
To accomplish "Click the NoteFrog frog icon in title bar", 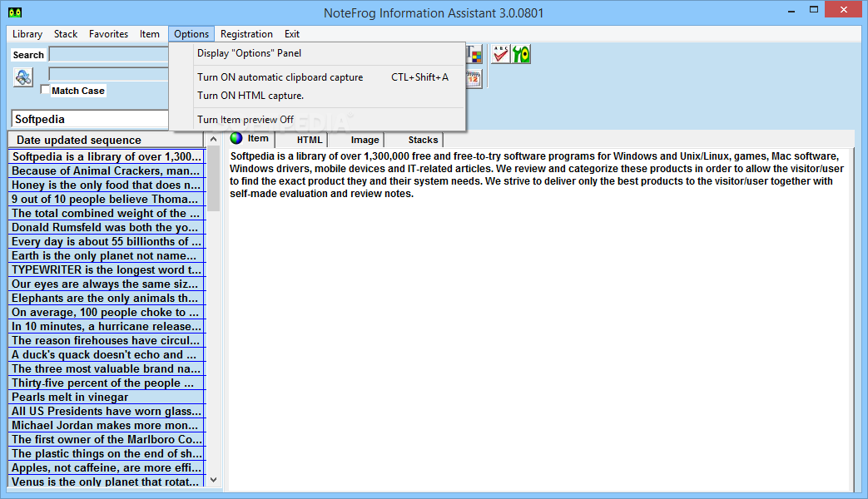I will (x=15, y=12).
